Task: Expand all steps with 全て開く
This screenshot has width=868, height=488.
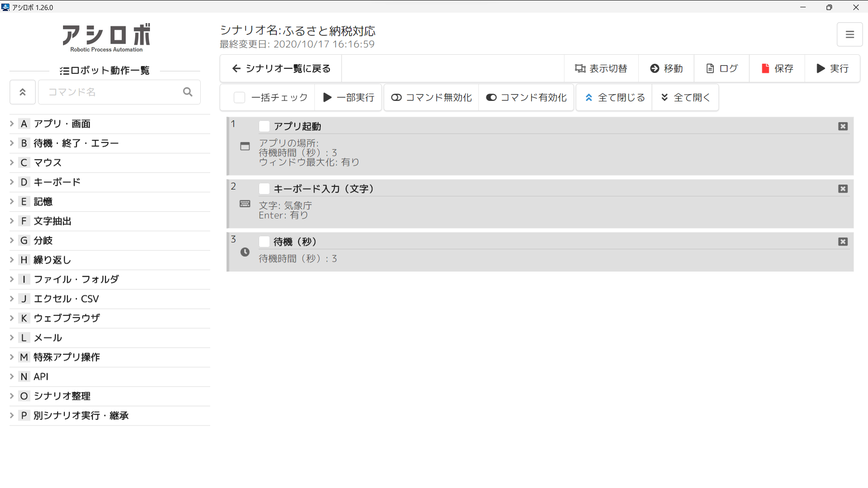Action: point(685,97)
